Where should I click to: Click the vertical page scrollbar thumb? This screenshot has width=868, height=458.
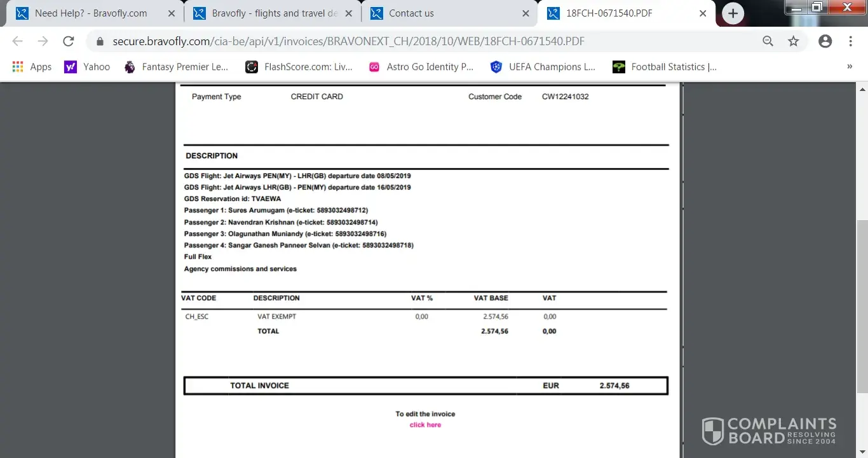(x=862, y=318)
